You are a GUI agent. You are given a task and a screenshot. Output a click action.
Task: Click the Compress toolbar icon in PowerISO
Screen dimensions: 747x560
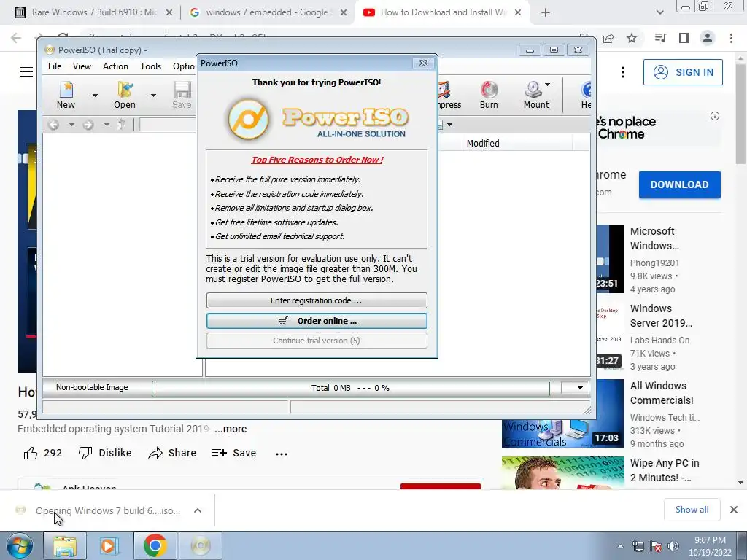coord(449,95)
